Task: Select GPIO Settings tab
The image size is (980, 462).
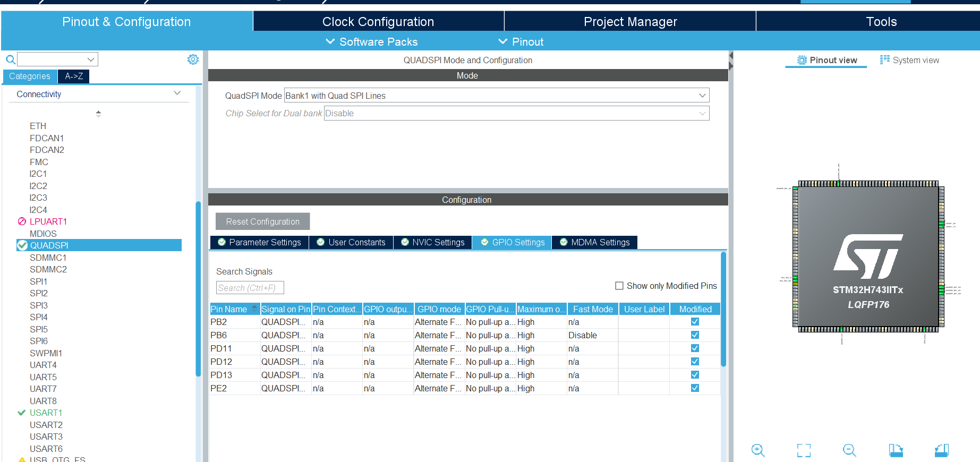Action: [512, 242]
